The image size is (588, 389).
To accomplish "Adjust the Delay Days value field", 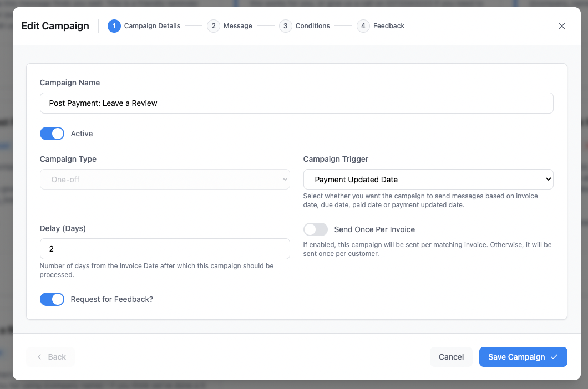I will 165,249.
